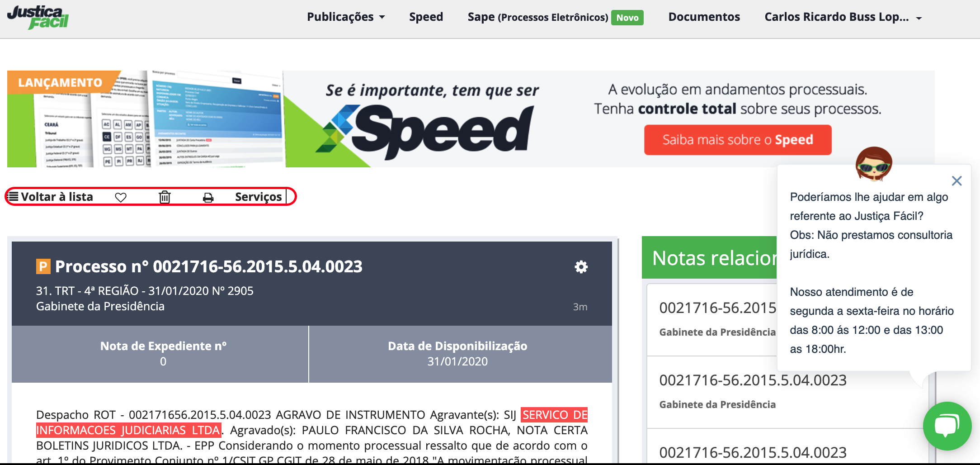Open second related note 0021716-56.2015.5.04.0023

point(753,380)
